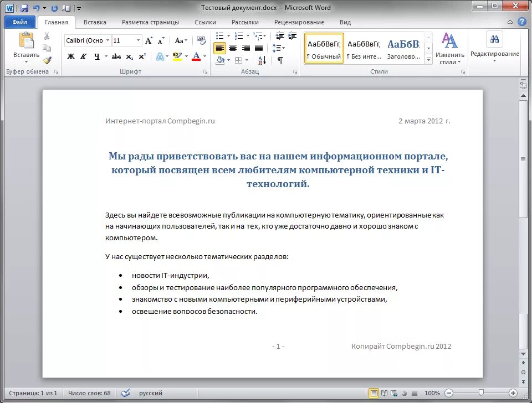This screenshot has height=403, width=532.
Task: Open the Файл tab
Action: click(20, 22)
